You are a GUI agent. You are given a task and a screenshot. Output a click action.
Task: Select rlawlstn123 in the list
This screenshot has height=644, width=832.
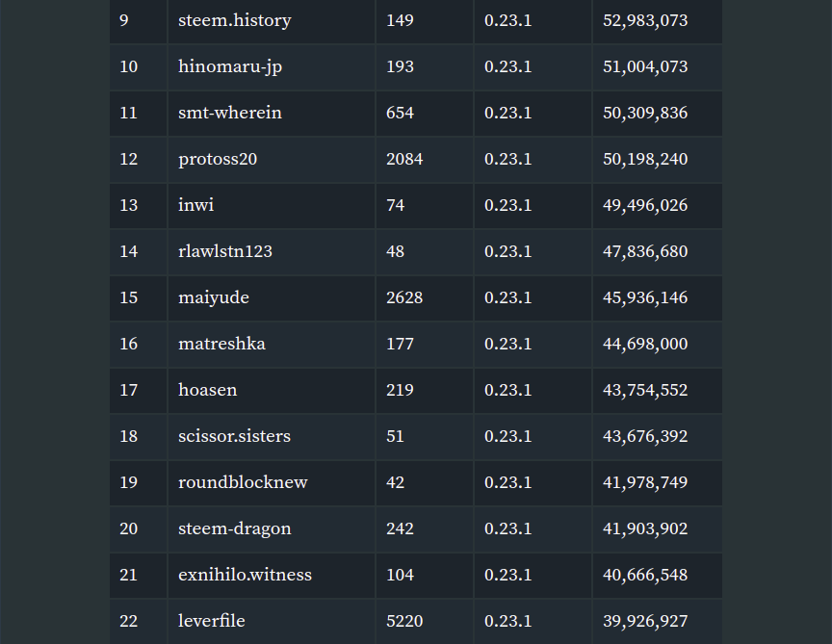point(225,251)
